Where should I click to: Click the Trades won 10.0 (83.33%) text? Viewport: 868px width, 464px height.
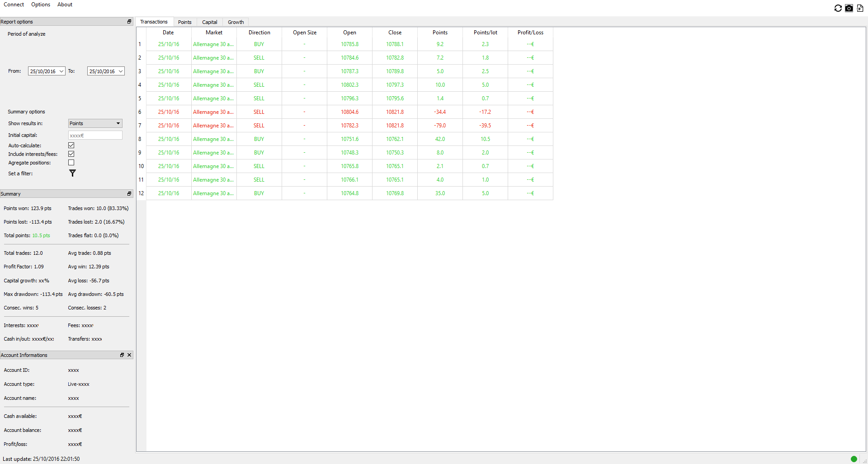click(x=98, y=208)
